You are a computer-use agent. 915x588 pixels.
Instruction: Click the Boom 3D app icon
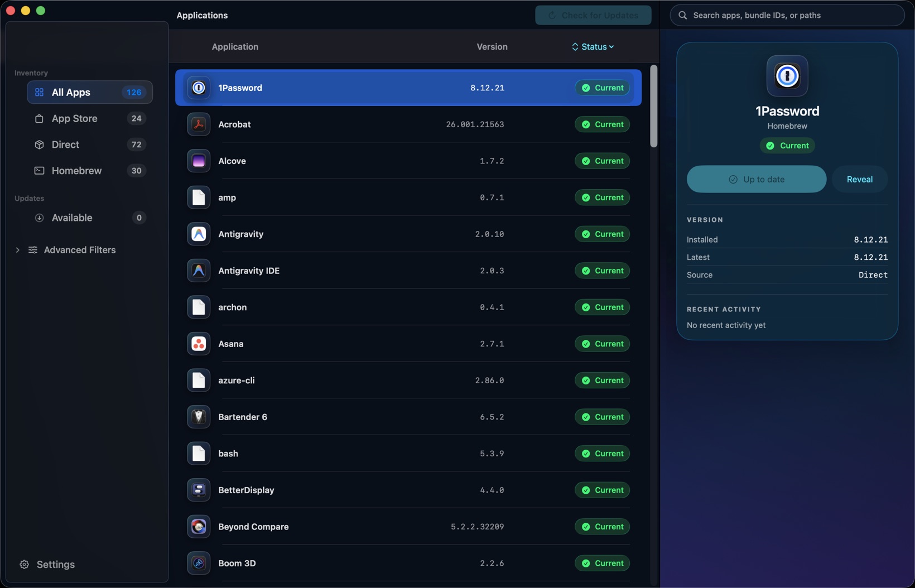pos(199,563)
